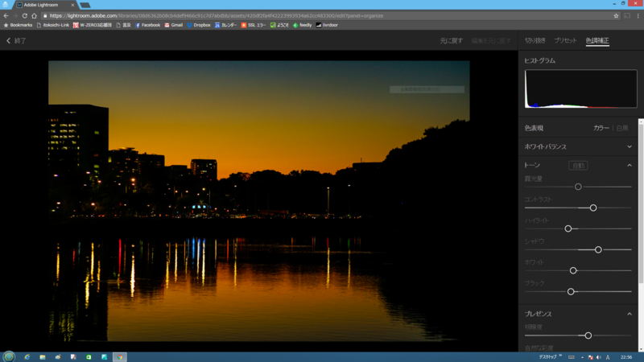Switch to 白黒 black and white mode

point(622,128)
